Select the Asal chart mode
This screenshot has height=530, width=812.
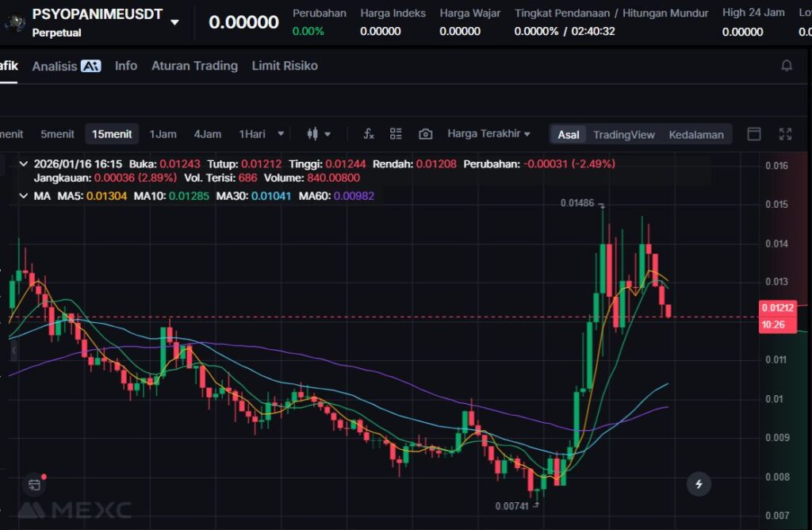click(x=568, y=134)
